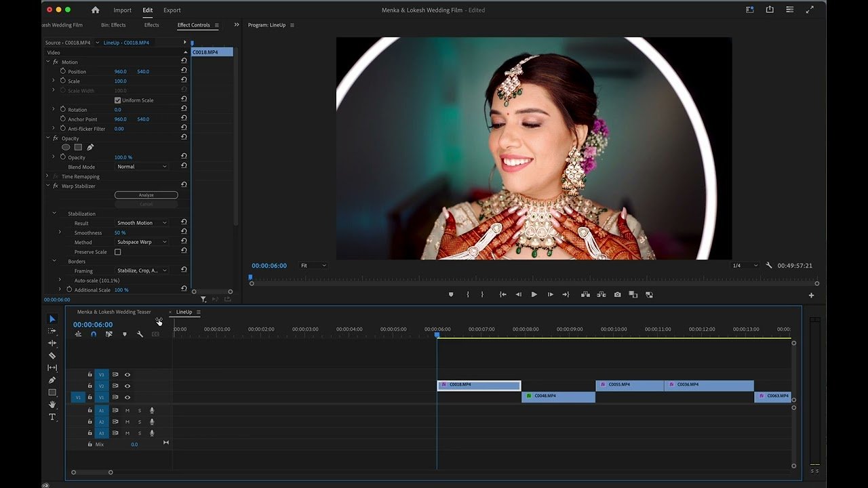Open the Method Subspace Warp dropdown
This screenshot has width=868, height=488.
(x=141, y=242)
